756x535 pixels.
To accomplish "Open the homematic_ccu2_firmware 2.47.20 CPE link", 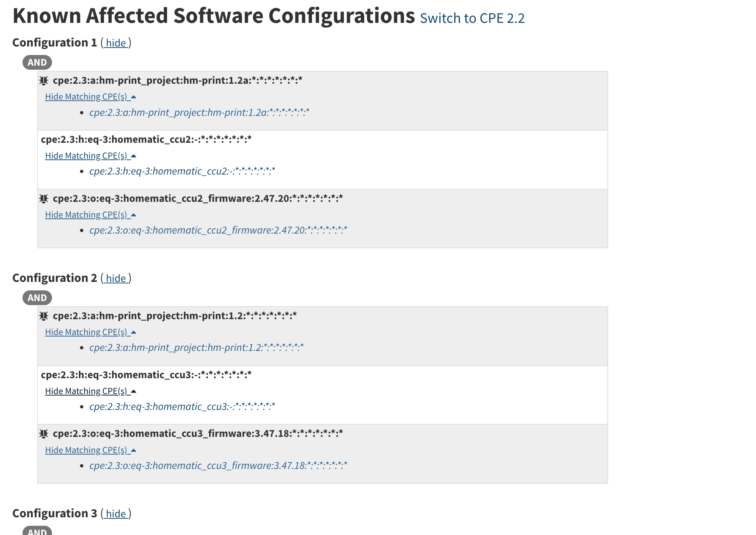I will [218, 230].
